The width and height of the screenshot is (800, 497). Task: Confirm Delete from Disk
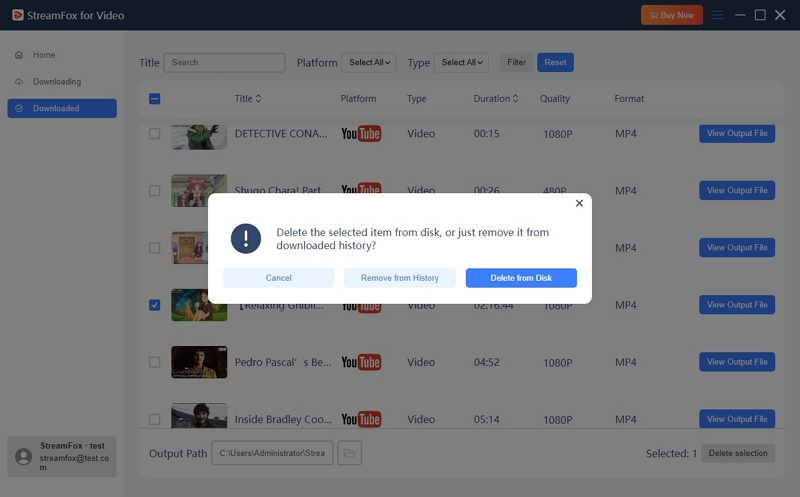[521, 278]
